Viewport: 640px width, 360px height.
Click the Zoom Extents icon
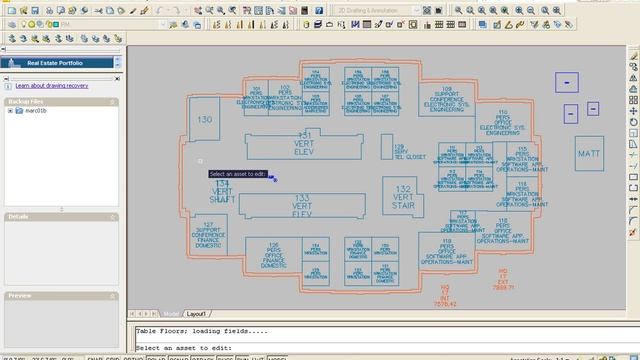557,10
